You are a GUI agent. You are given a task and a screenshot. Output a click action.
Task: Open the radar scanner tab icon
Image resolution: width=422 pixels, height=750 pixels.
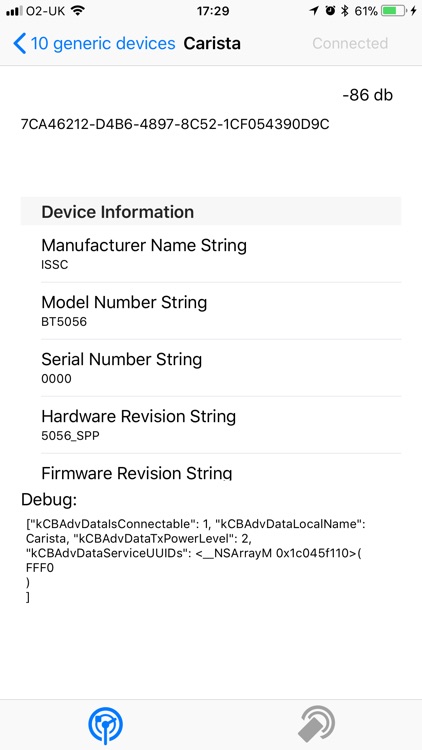105,725
